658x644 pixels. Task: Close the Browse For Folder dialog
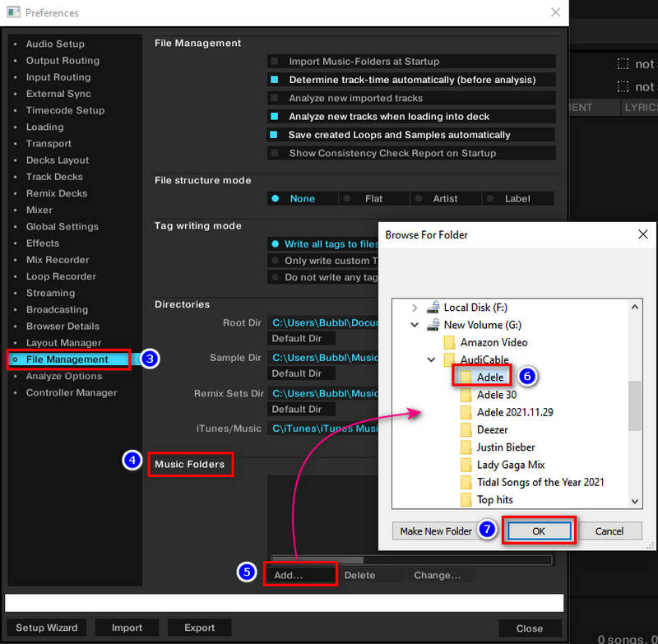coord(642,234)
